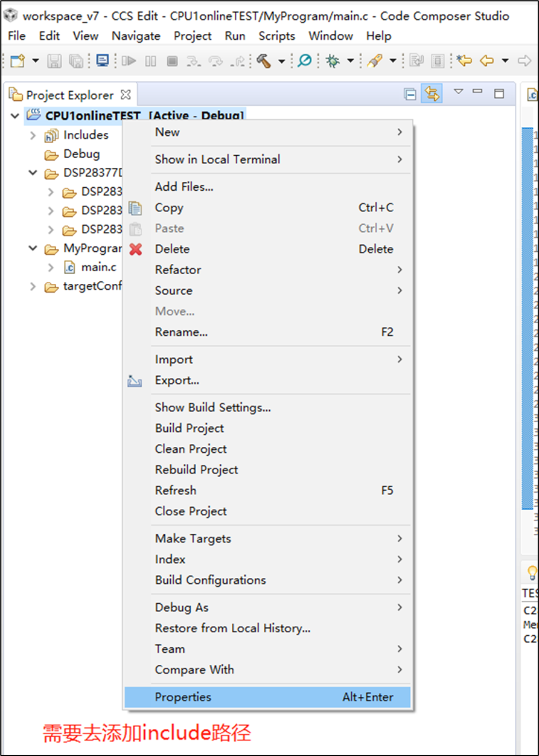Screen dimensions: 539x756
Task: Open Project Explorer View Menu triangle
Action: [x=458, y=92]
